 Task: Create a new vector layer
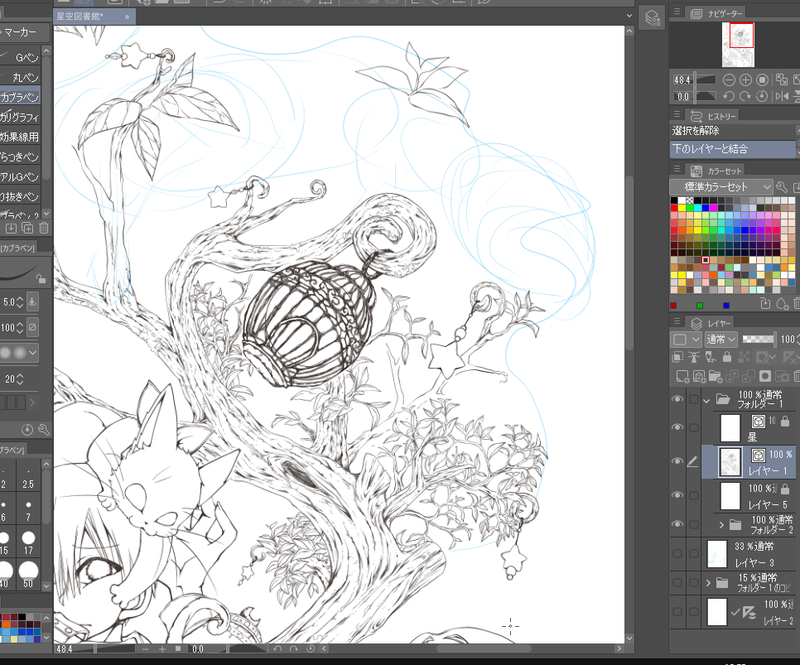pyautogui.click(x=699, y=377)
